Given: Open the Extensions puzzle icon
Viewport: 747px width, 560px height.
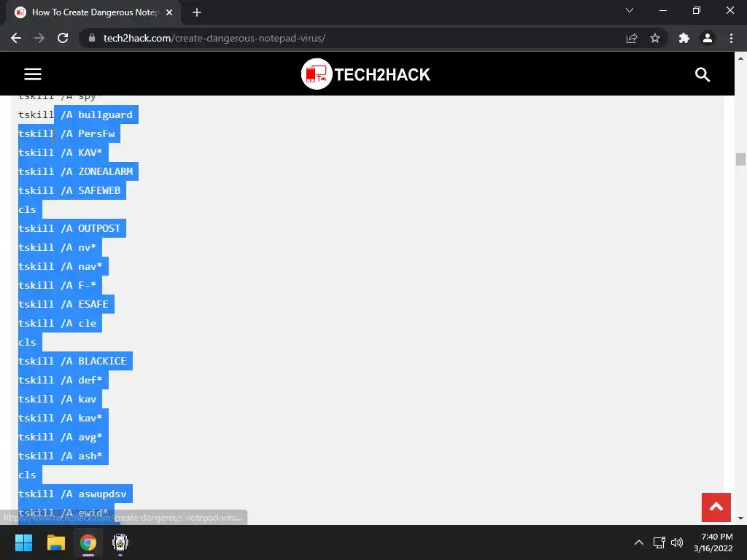Looking at the screenshot, I should tap(684, 38).
